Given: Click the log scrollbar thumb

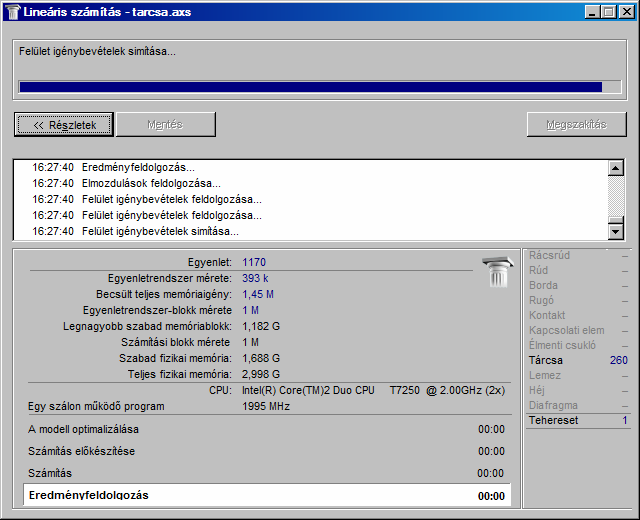Looking at the screenshot, I should coord(616,220).
